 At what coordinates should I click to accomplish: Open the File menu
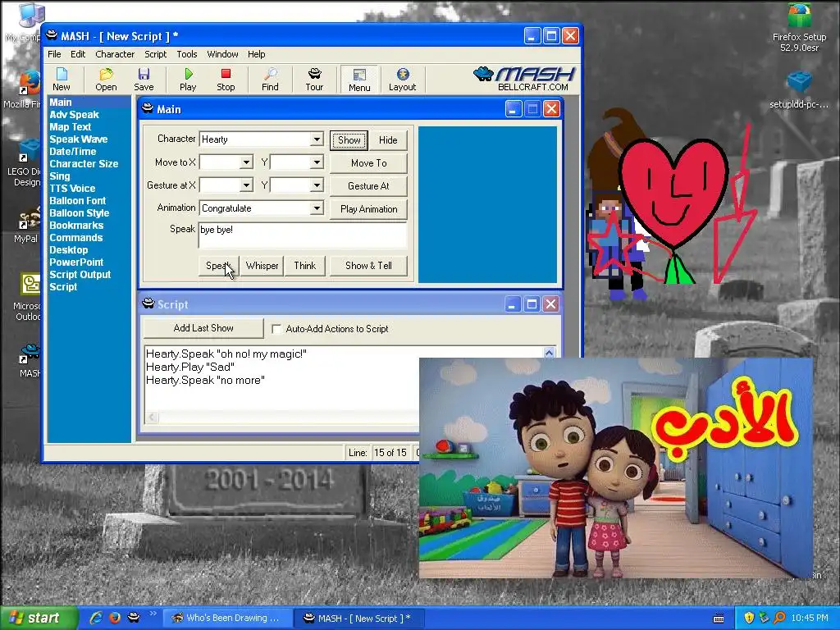click(54, 54)
